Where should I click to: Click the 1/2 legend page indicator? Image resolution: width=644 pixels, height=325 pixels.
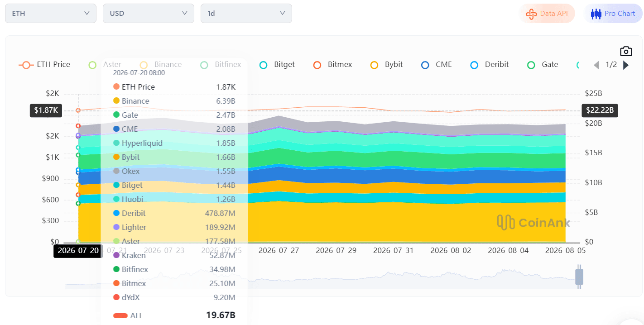coord(611,65)
